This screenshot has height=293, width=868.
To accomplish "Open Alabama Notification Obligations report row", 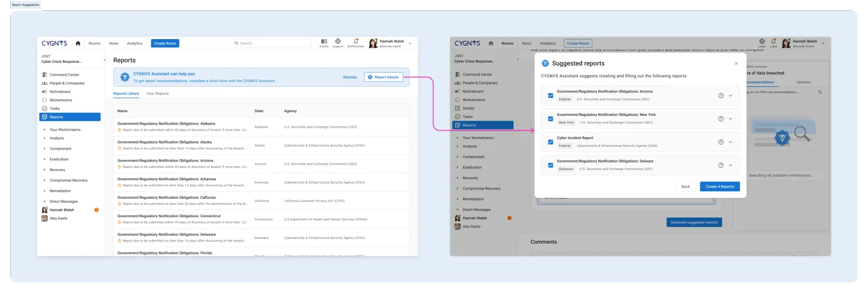I will tap(261, 127).
